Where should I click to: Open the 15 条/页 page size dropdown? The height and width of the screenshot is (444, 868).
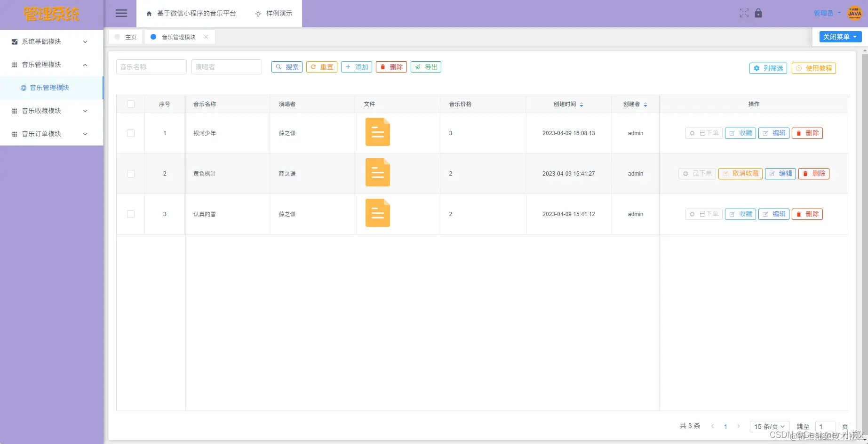pos(769,426)
